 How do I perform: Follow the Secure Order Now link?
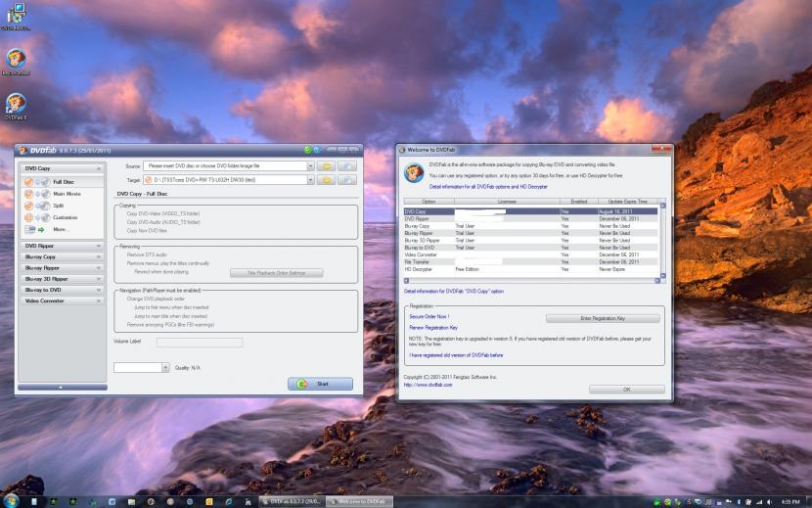coord(430,317)
